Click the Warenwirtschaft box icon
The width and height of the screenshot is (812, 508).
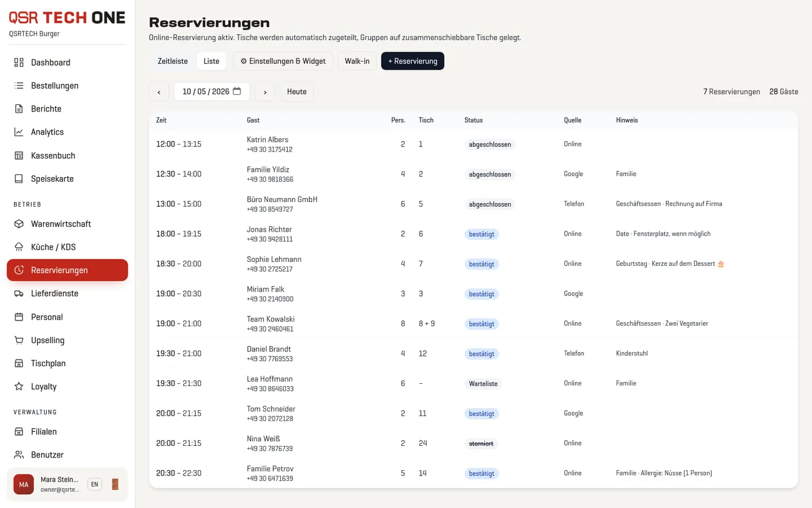(x=19, y=224)
